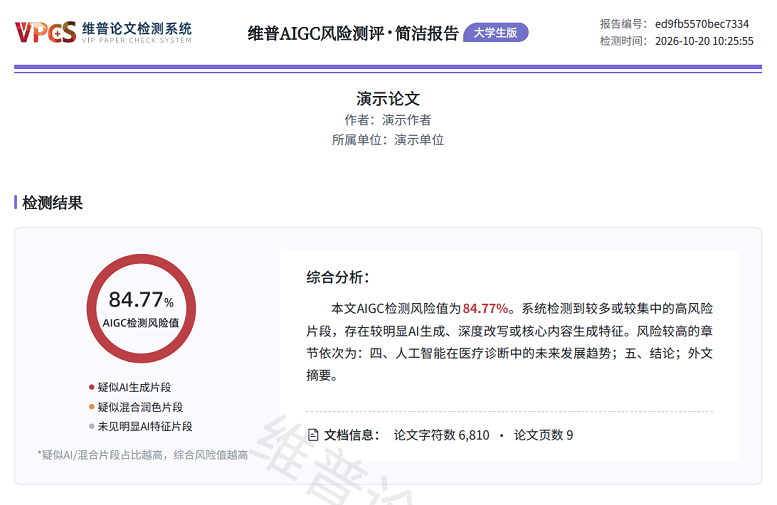Click the 论文字符数 6,810 entry
This screenshot has width=777, height=505.
442,435
